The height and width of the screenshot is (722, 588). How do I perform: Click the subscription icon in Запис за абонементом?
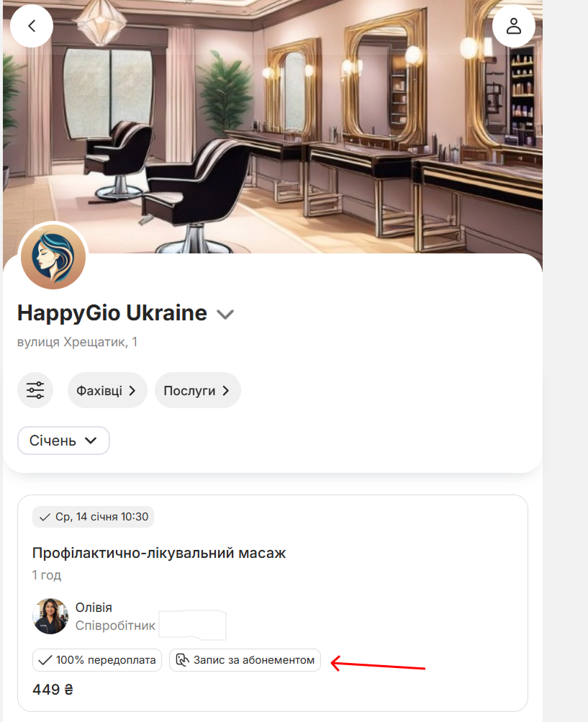(x=182, y=660)
